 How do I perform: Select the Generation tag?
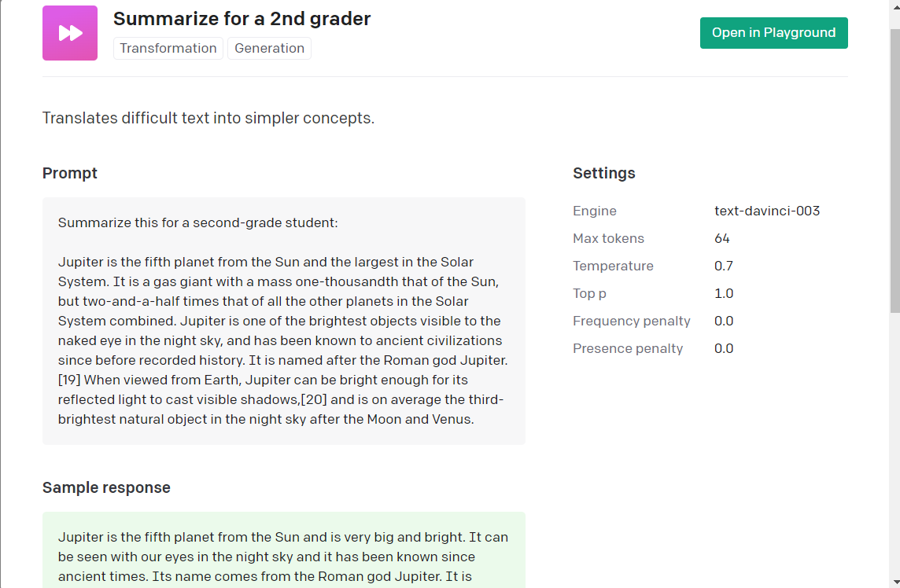pos(269,48)
